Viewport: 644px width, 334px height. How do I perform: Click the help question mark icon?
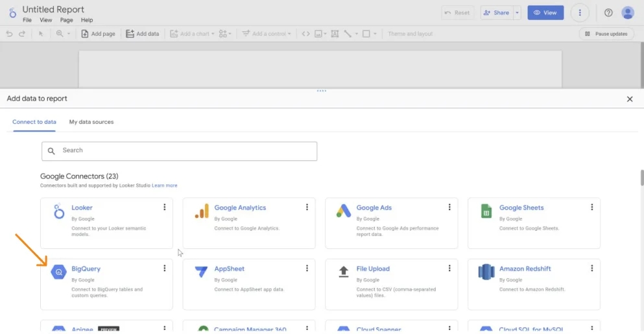coord(608,13)
